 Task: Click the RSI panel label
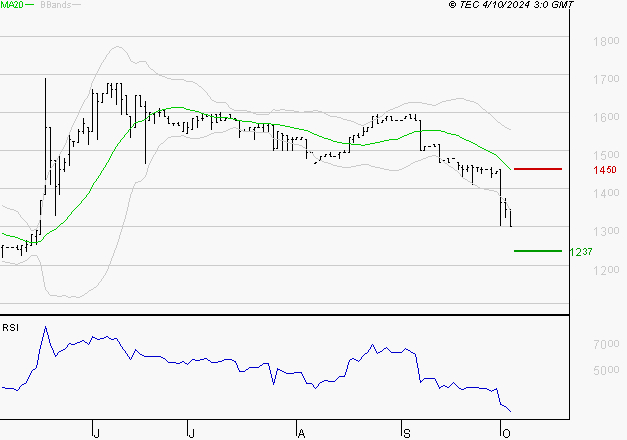pyautogui.click(x=10, y=328)
